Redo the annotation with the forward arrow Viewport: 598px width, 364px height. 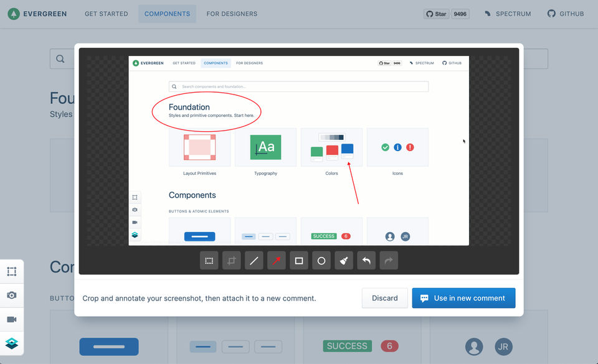(389, 261)
